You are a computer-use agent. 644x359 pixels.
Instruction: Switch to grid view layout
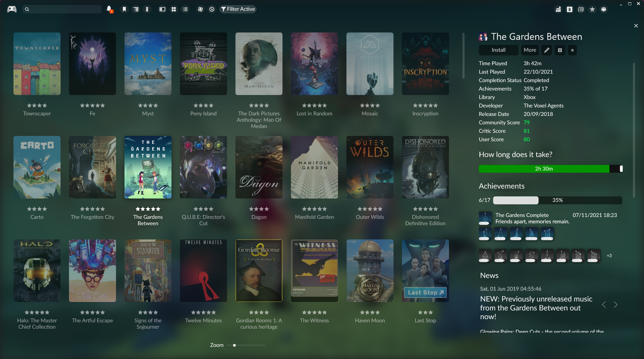(174, 9)
